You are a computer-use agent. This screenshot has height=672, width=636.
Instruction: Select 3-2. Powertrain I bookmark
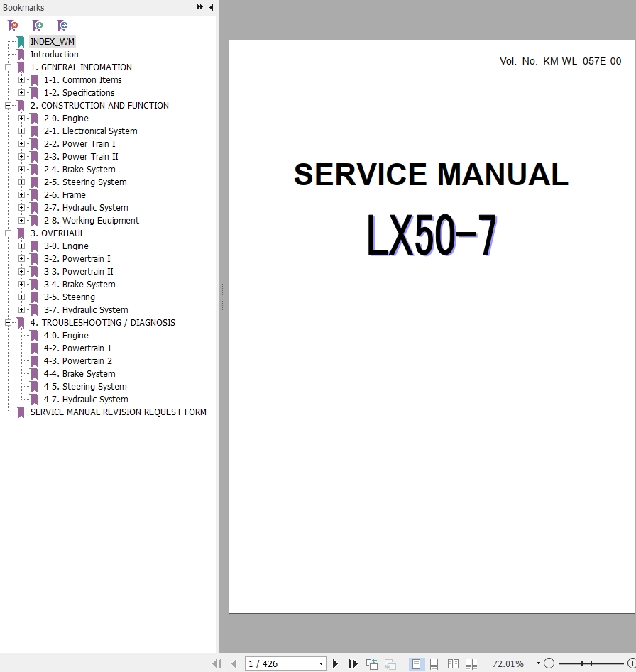click(x=77, y=259)
